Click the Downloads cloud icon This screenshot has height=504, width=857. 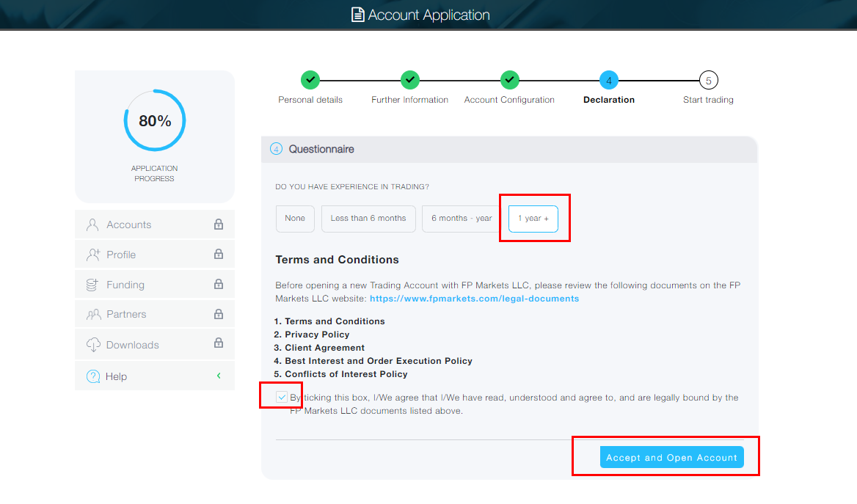(x=93, y=345)
